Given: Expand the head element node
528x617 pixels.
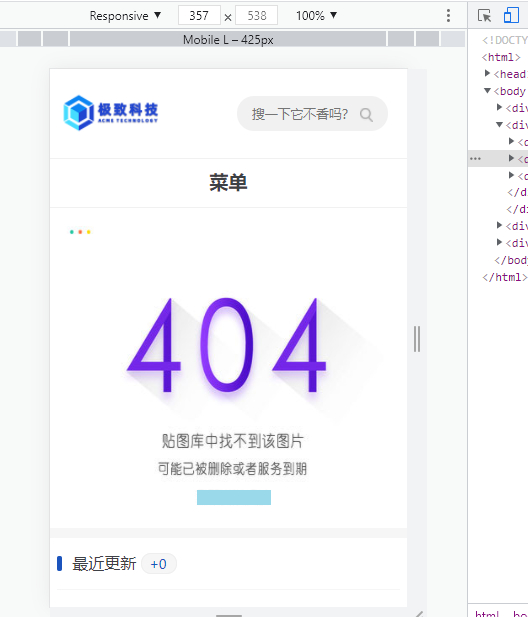Looking at the screenshot, I should (x=487, y=73).
